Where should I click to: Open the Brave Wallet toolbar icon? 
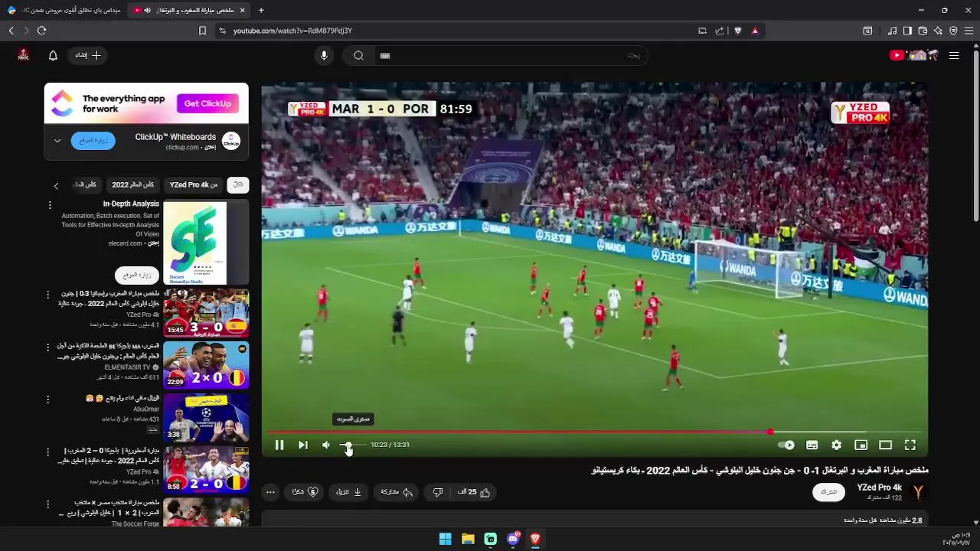coord(923,31)
